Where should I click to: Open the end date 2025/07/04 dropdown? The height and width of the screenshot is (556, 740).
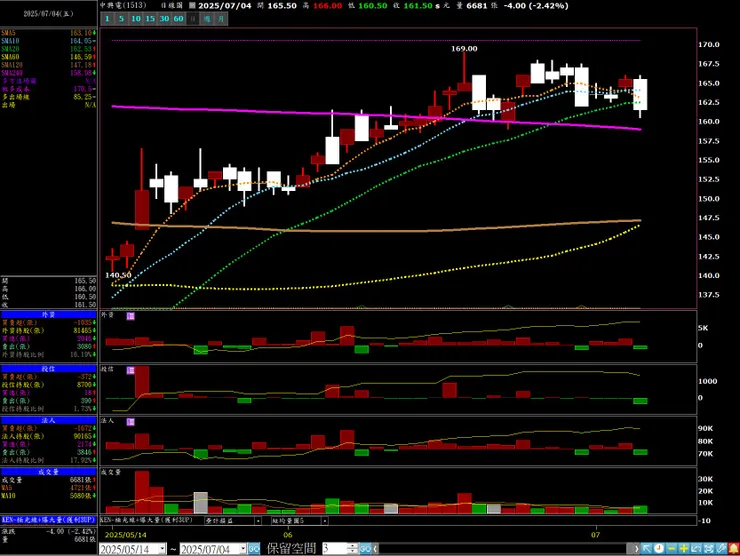pyautogui.click(x=243, y=549)
